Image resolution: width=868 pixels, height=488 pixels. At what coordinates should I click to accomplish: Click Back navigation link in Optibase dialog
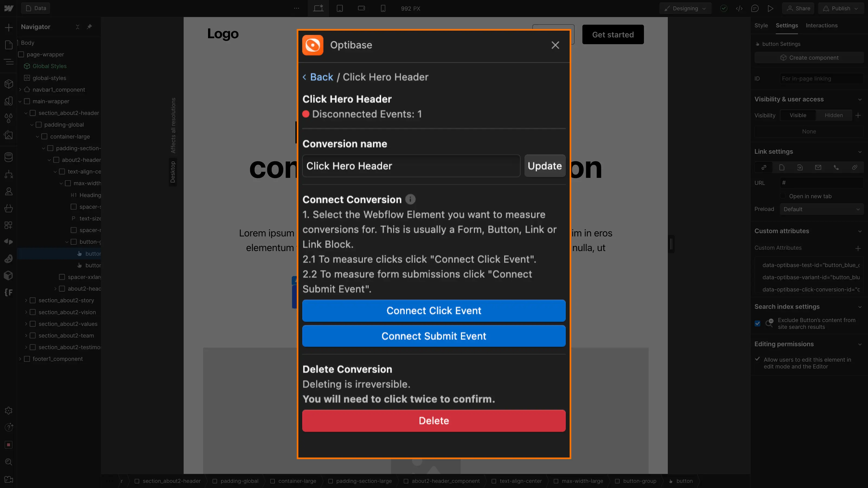tap(317, 76)
